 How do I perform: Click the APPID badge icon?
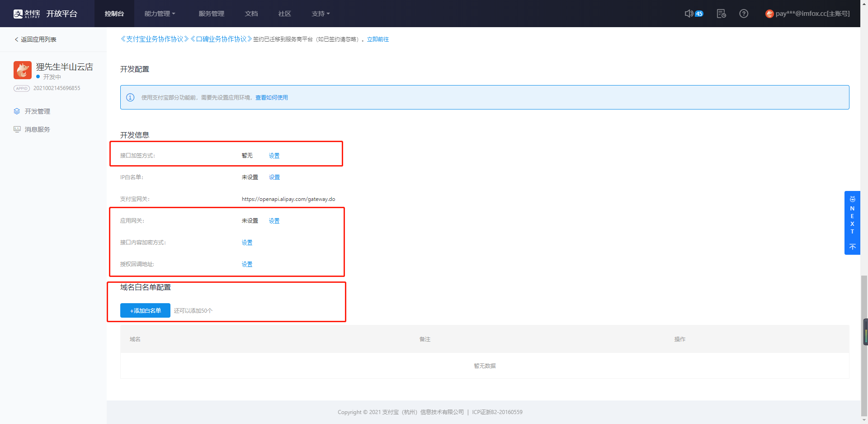click(22, 88)
